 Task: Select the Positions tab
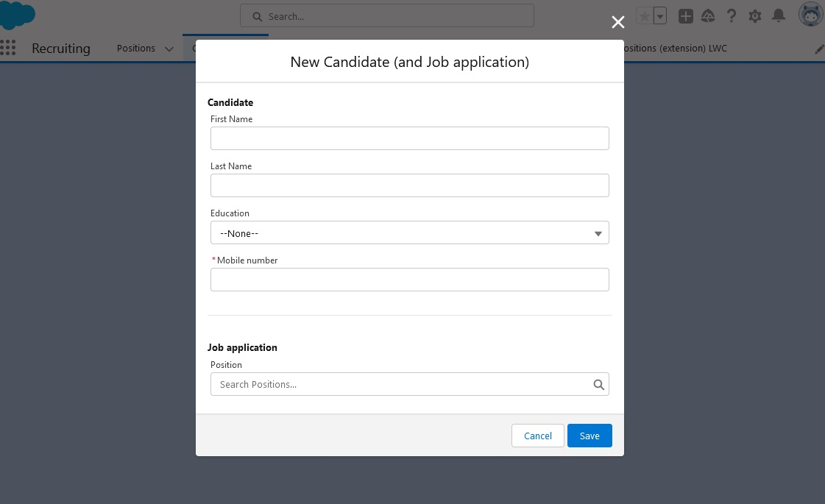coord(136,49)
